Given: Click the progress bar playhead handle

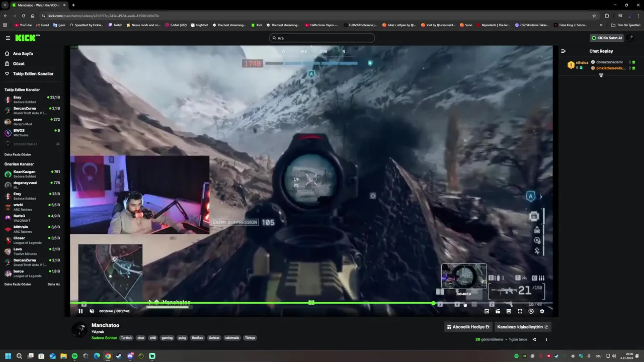Looking at the screenshot, I should tap(433, 303).
